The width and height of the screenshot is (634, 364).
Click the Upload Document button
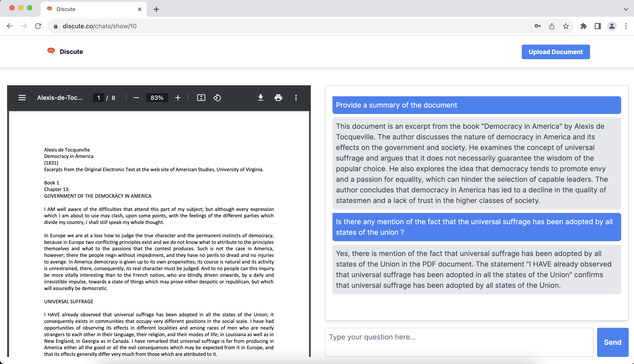[555, 52]
